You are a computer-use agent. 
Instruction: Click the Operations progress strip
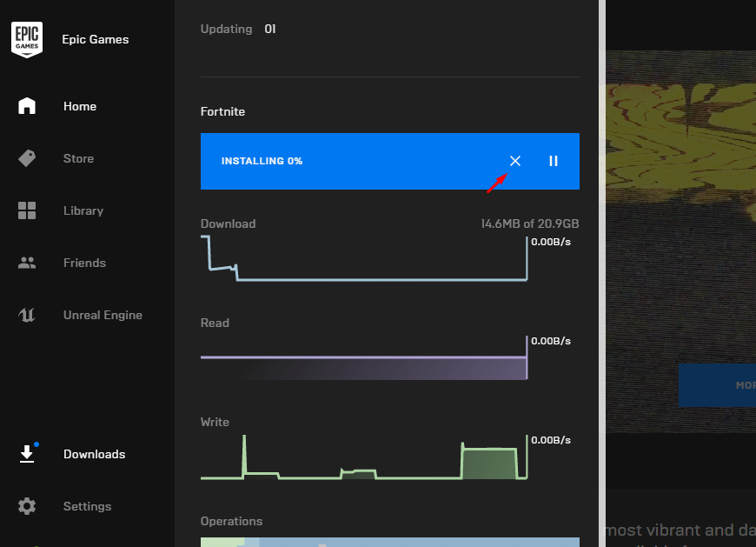(363, 543)
